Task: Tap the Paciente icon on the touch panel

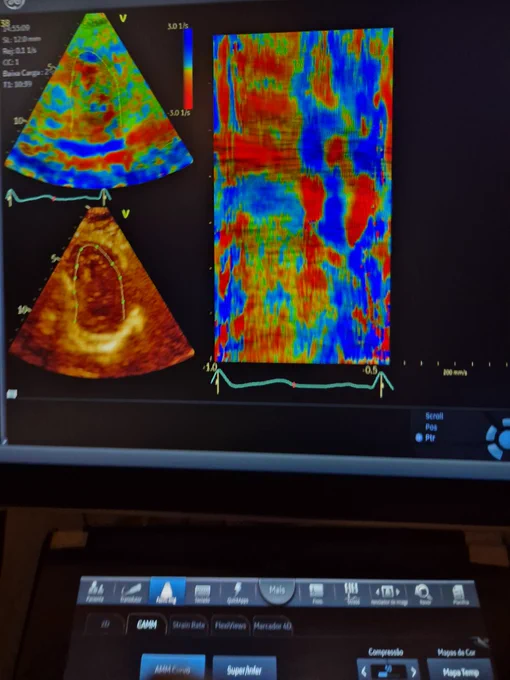Action: point(95,591)
